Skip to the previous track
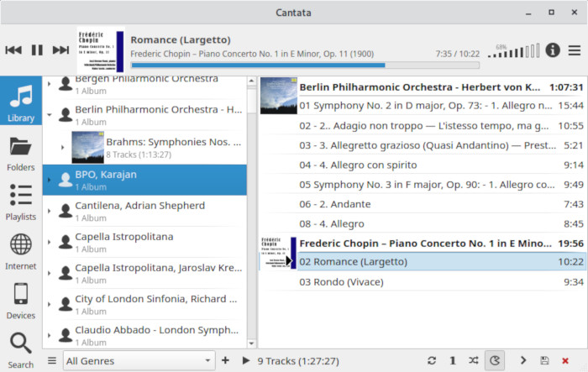Viewport: 588px width, 372px height. click(x=13, y=50)
